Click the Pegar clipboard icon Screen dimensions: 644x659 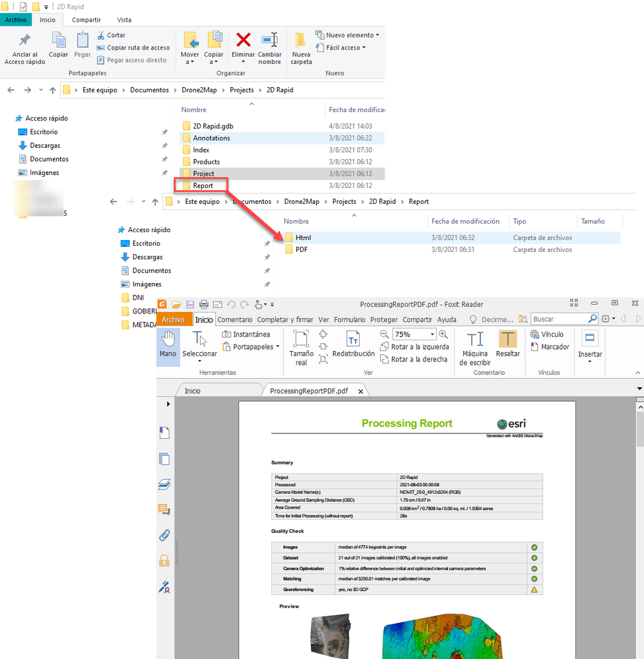[x=82, y=40]
